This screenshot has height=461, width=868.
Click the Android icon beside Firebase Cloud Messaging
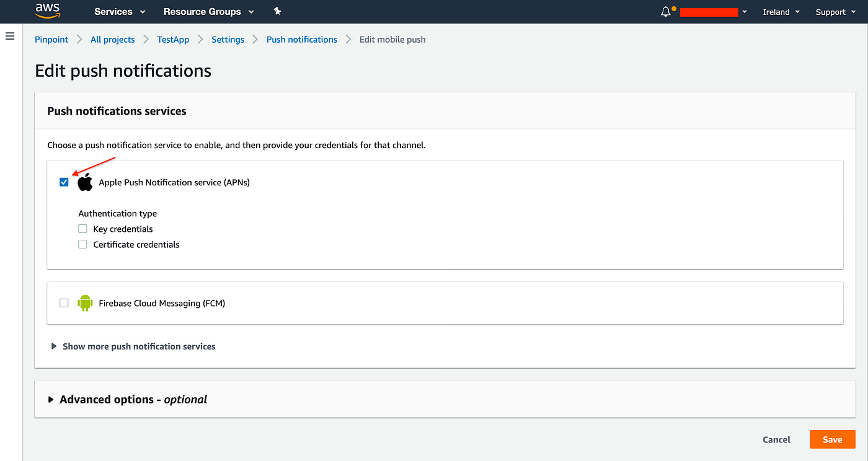(85, 303)
